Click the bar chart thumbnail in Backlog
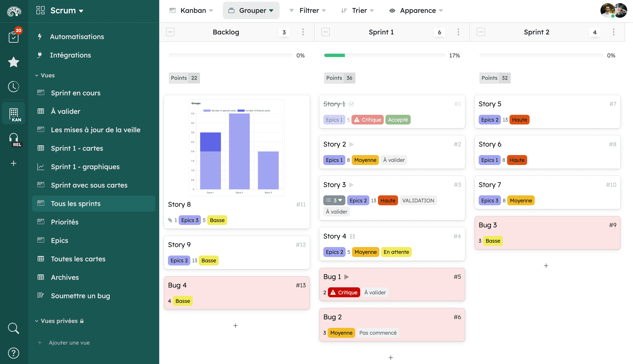Viewport: 633px width, 364px height. tap(236, 147)
